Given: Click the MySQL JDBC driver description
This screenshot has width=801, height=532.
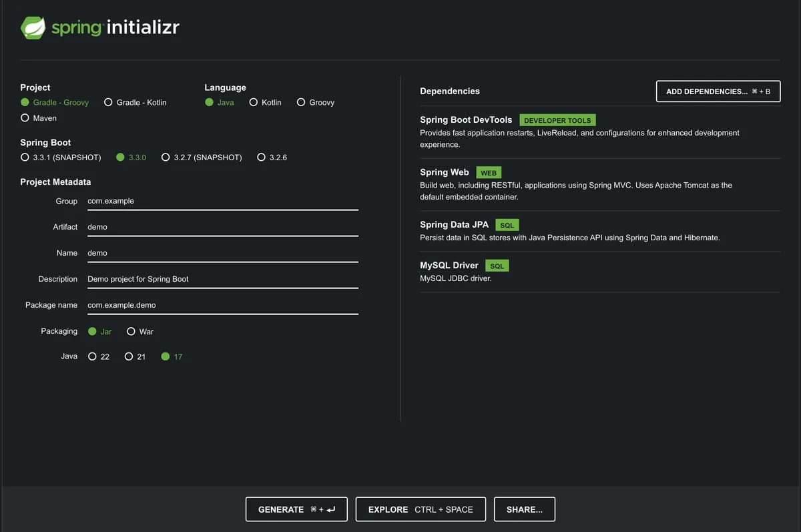Looking at the screenshot, I should coord(456,278).
